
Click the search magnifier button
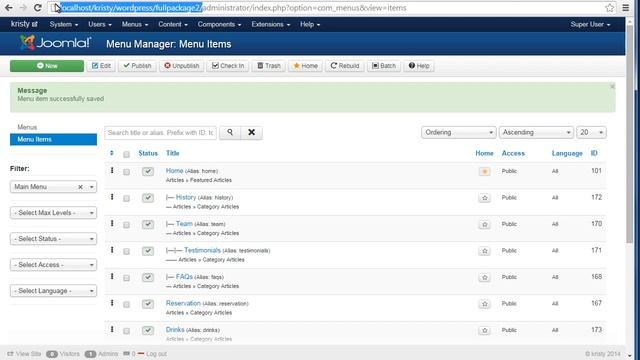pos(230,133)
